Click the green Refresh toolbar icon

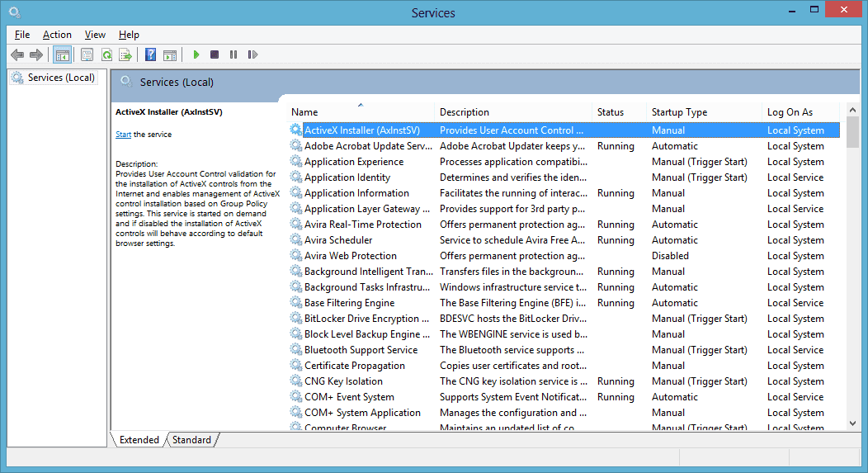pos(106,55)
